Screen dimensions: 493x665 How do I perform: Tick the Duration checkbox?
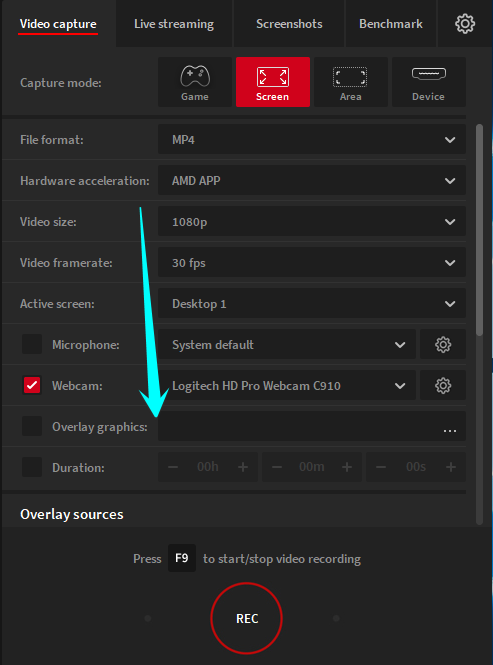[x=32, y=467]
